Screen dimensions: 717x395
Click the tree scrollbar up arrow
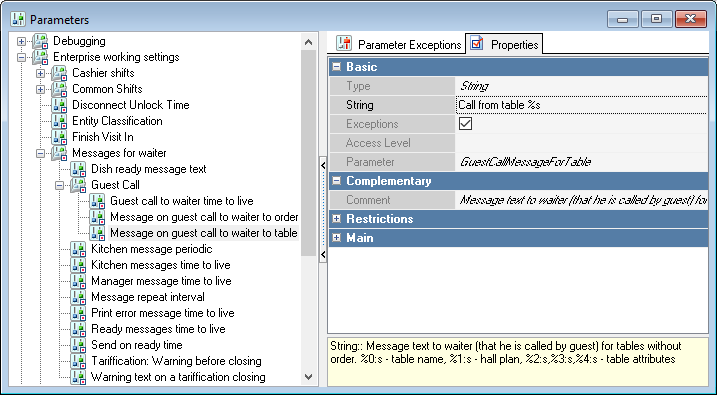309,42
